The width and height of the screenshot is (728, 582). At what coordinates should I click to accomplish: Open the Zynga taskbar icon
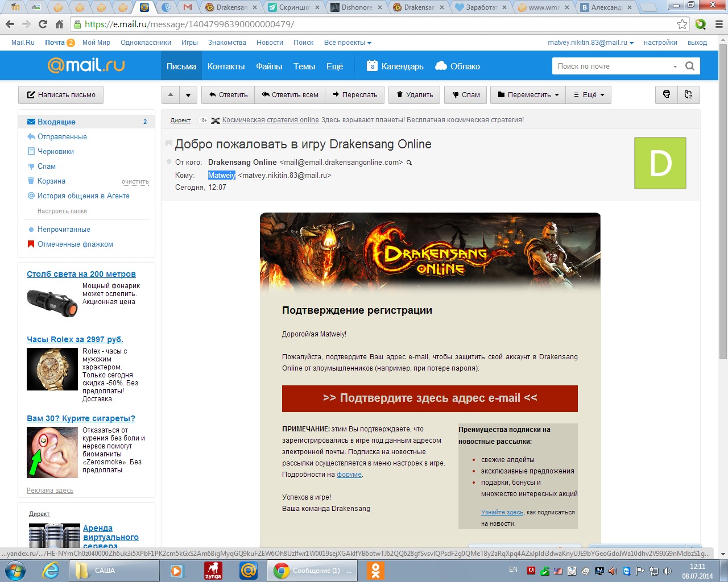213,571
